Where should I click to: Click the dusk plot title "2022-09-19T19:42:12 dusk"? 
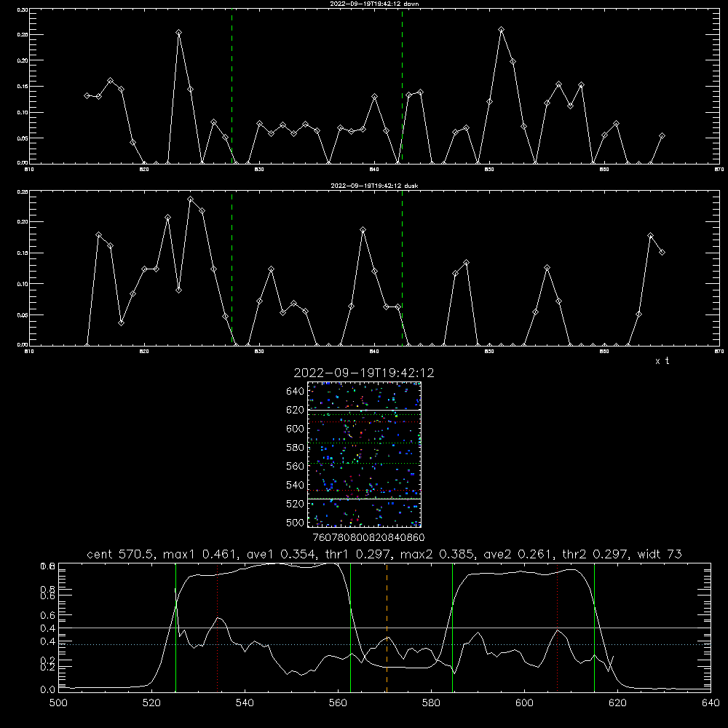coord(374,186)
